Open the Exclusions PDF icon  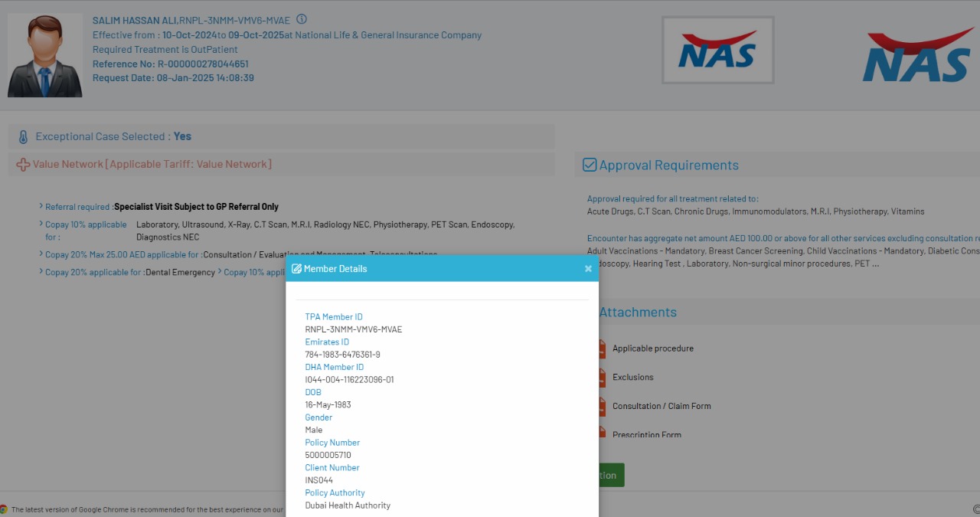tap(602, 378)
